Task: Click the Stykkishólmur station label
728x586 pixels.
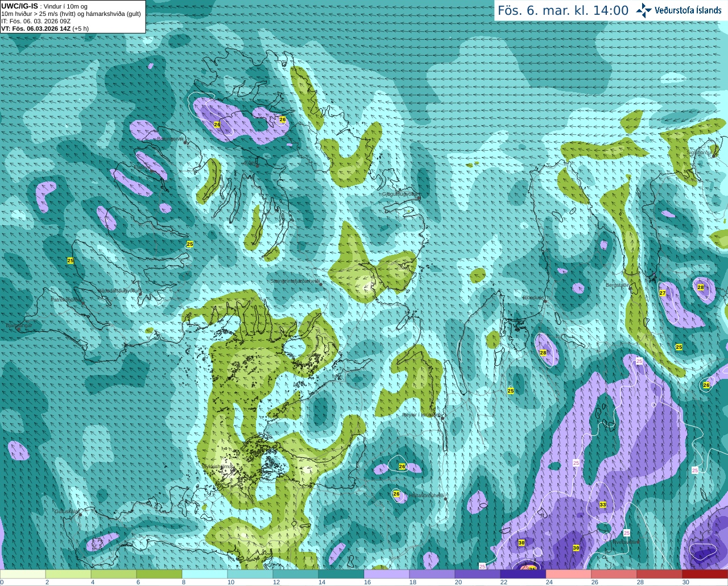Action: tap(217, 467)
